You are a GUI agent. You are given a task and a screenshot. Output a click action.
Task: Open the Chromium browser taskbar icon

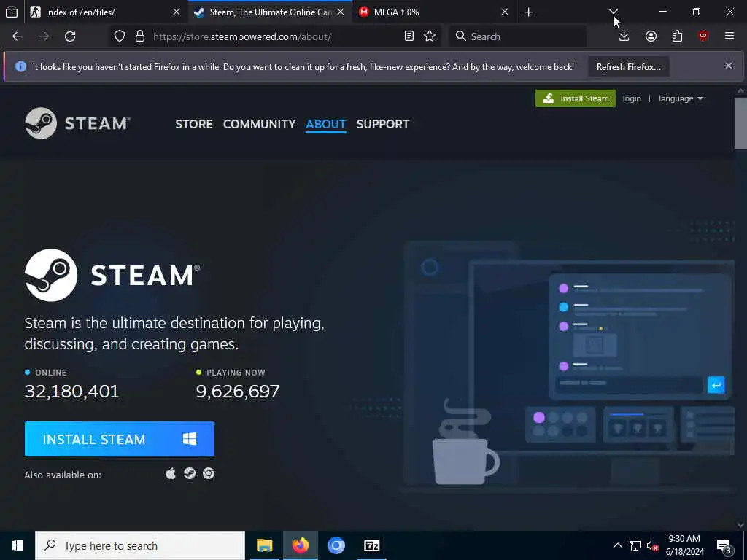coord(336,545)
